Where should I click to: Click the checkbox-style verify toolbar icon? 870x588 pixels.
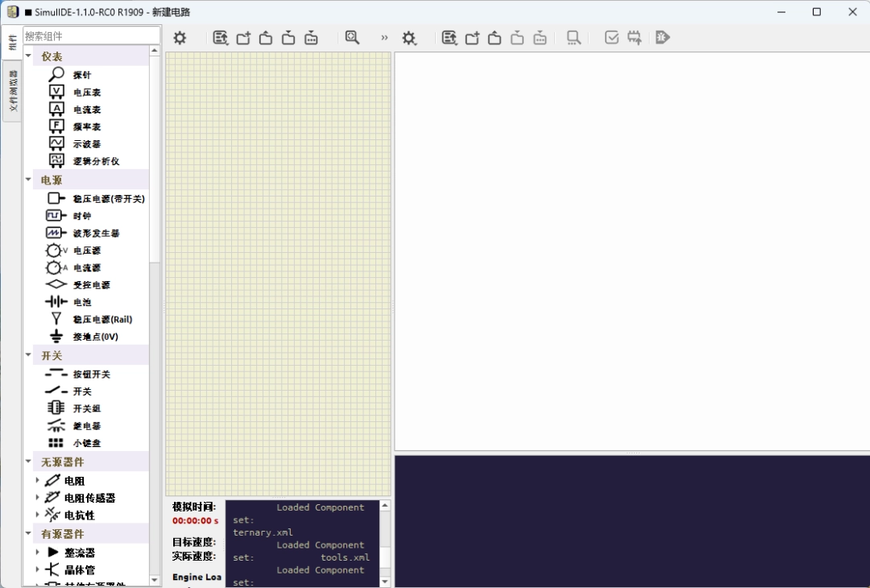(611, 37)
